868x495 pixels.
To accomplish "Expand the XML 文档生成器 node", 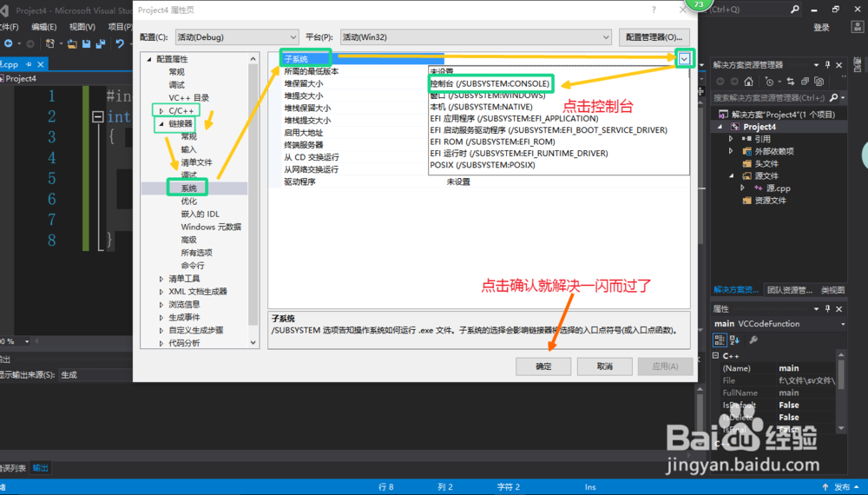I will (161, 292).
